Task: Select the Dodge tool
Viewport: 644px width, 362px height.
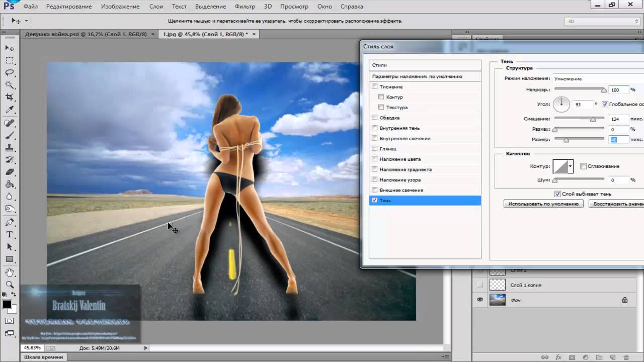Action: coord(10,209)
